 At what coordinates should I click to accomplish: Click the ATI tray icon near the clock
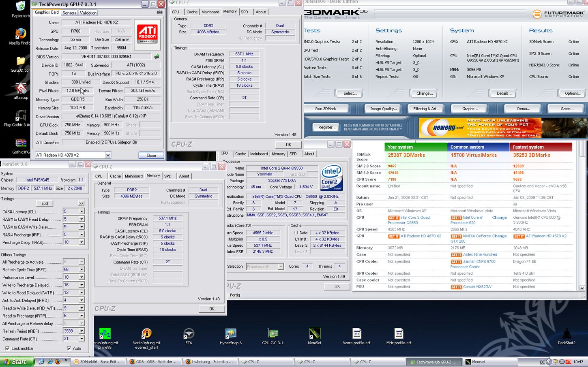pyautogui.click(x=569, y=362)
